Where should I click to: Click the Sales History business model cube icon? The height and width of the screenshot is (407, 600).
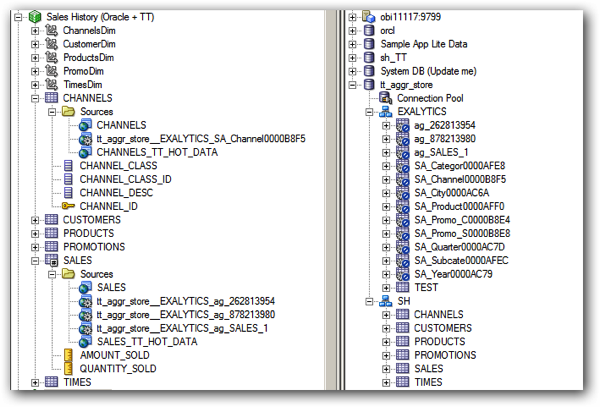coord(35,17)
